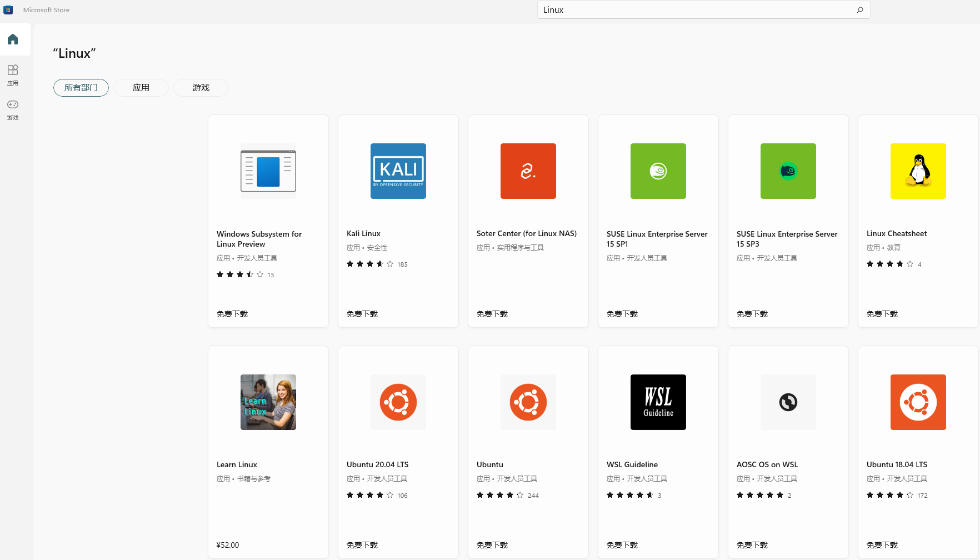Open the 应用 (Apps) sidebar icon

coord(13,75)
